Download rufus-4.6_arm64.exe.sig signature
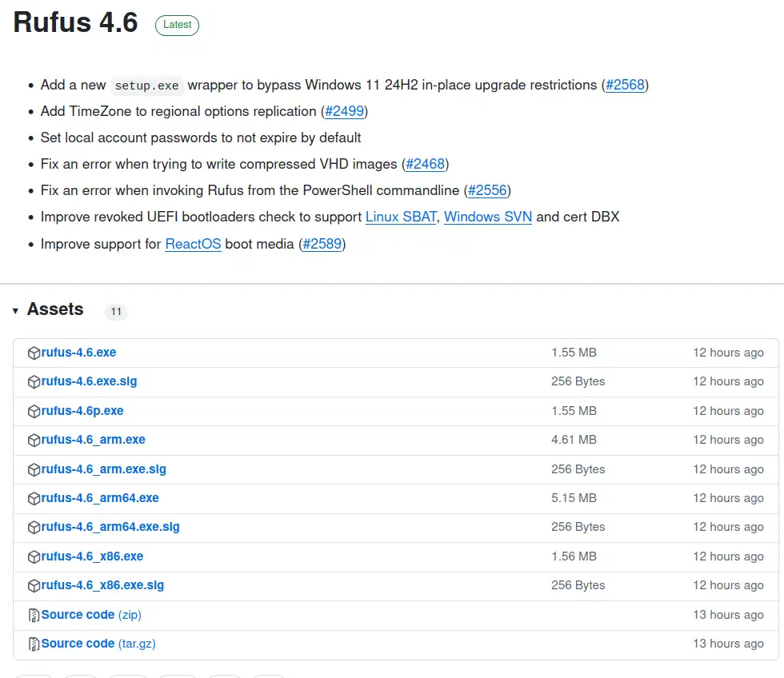 110,527
